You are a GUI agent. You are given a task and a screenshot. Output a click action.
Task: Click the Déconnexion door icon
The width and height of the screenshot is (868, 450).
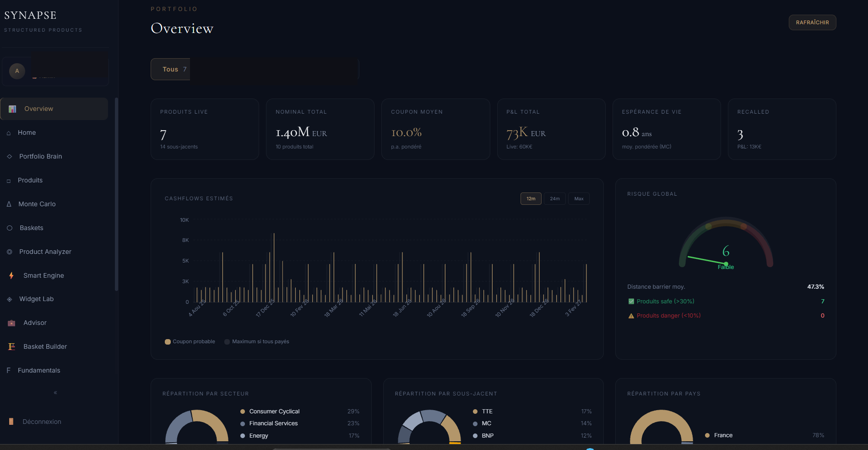(11, 422)
